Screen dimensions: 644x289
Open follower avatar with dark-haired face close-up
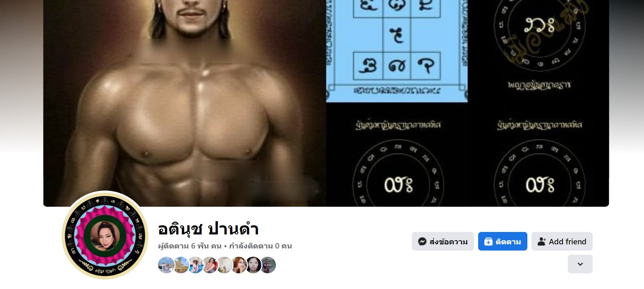(253, 265)
